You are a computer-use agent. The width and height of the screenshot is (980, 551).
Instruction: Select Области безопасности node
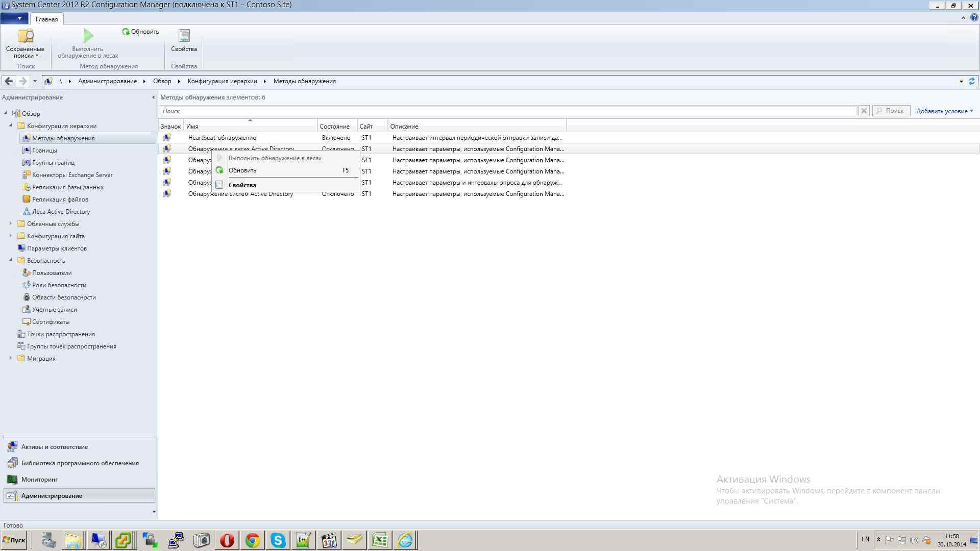64,297
